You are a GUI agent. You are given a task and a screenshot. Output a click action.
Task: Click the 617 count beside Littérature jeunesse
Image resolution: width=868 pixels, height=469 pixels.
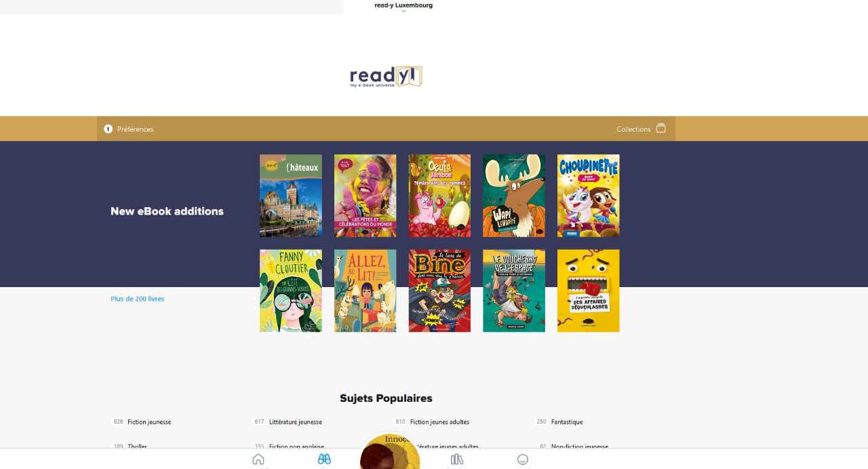260,421
